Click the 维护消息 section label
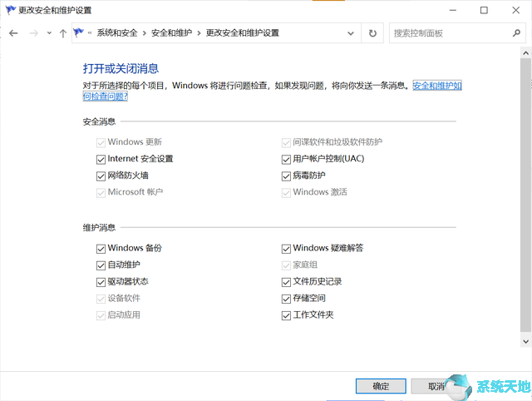Screen dimensions: 532x401 coord(99,227)
